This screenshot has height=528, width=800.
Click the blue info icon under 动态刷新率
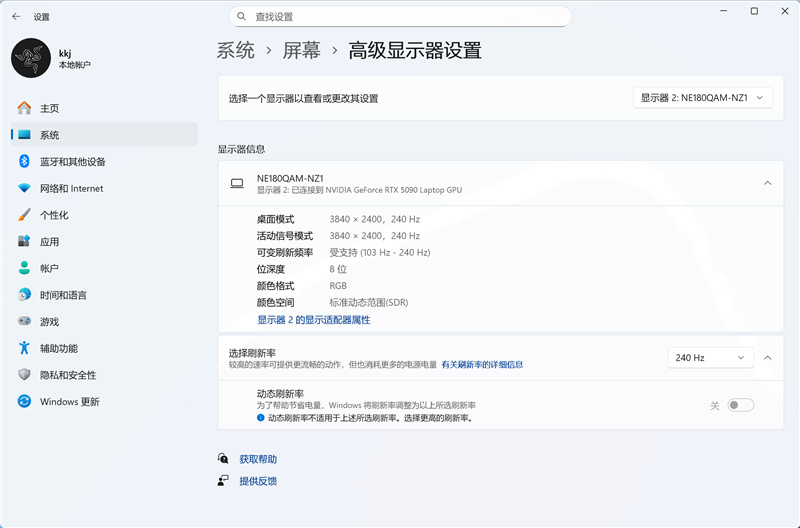[x=260, y=418]
